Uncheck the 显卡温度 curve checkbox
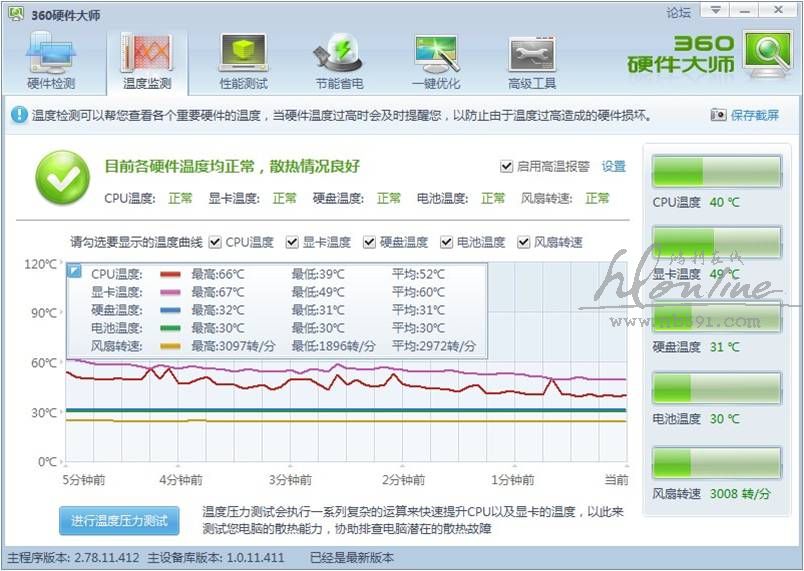Viewport: 804px width, 571px height. coord(292,242)
